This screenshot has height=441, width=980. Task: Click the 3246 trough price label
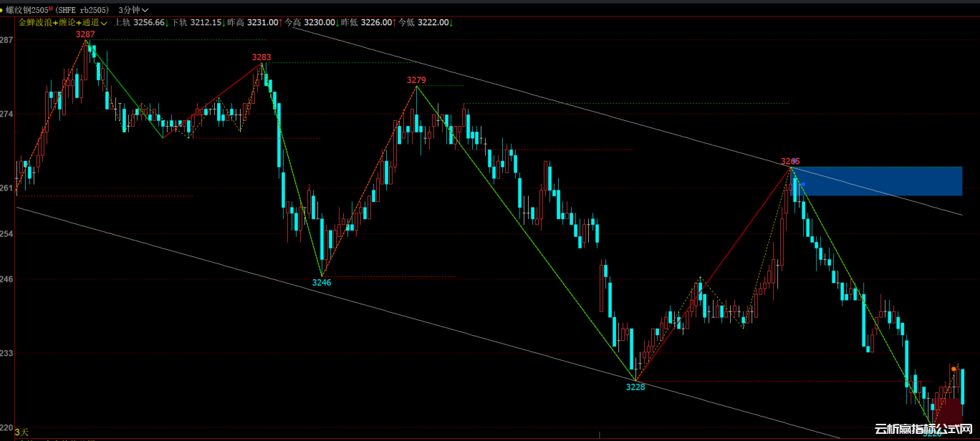click(x=322, y=283)
